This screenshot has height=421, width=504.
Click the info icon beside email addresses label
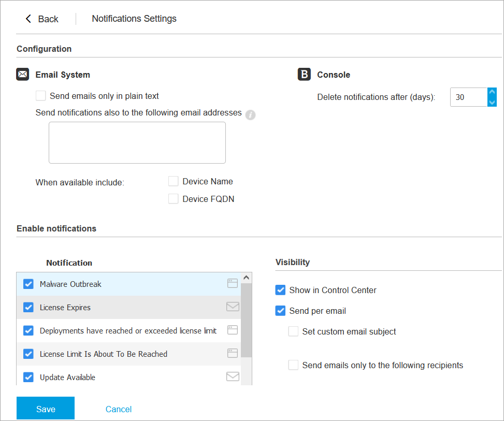(x=250, y=115)
